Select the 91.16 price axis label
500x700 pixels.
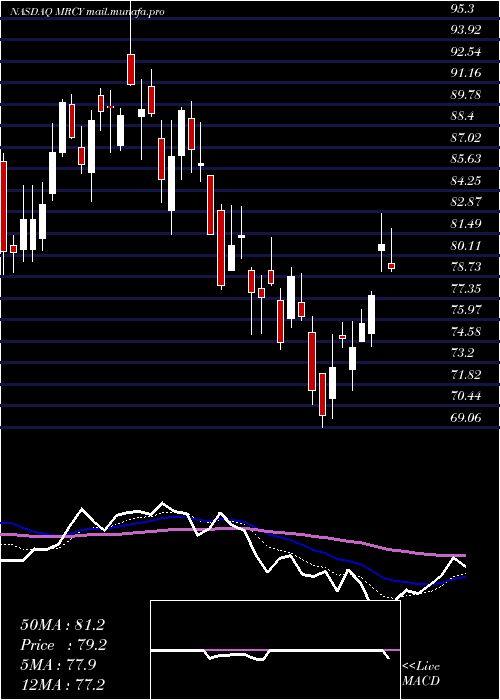(467, 73)
